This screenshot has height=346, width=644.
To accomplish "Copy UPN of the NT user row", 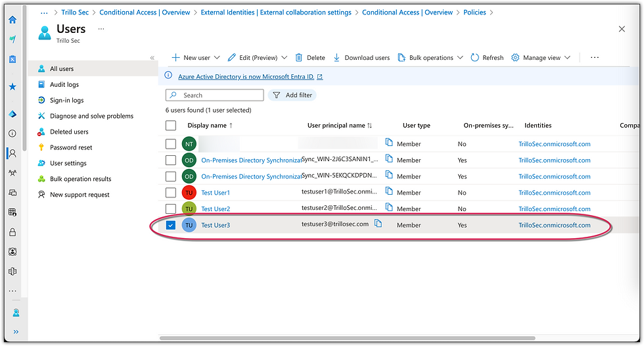I will point(389,142).
